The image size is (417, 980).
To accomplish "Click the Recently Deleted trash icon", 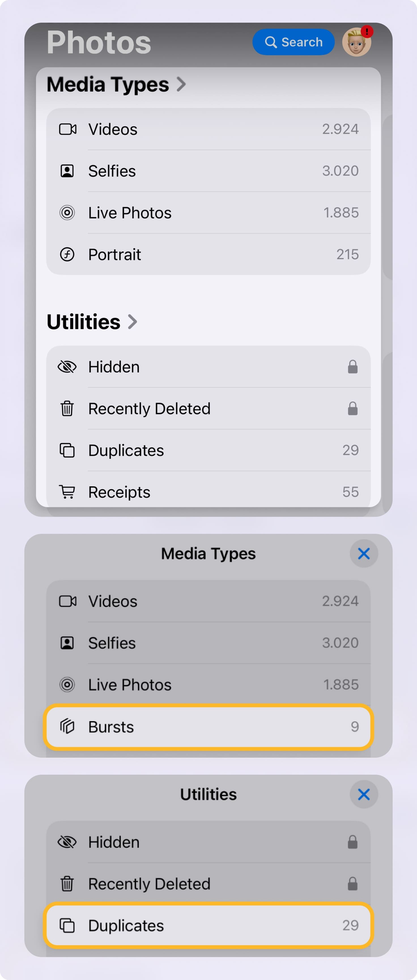I will tap(68, 409).
